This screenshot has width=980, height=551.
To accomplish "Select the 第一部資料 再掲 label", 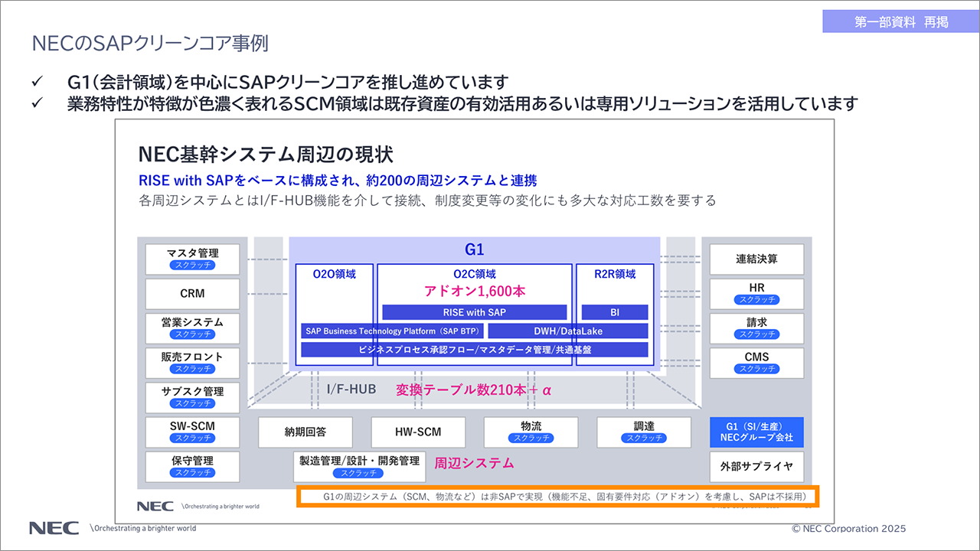I will click(900, 22).
